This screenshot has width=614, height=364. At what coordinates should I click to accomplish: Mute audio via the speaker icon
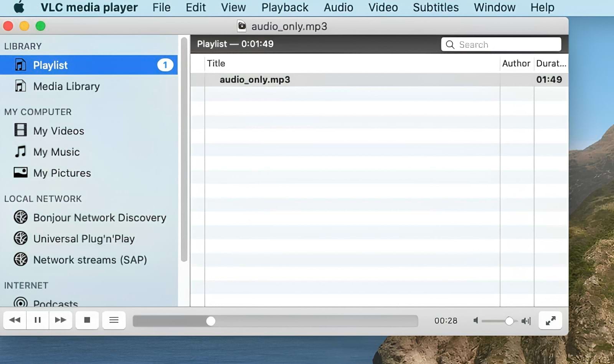click(x=476, y=321)
